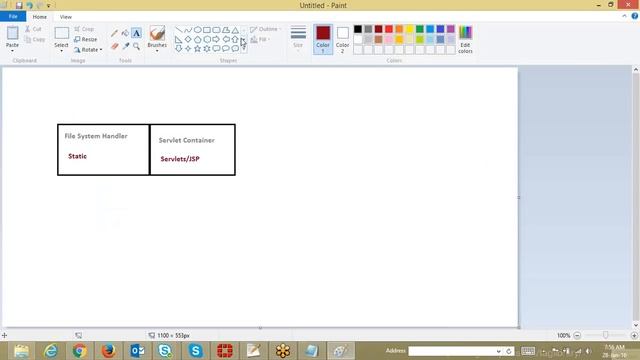
Task: Choose the Right arrow shape
Action: pyautogui.click(x=216, y=40)
